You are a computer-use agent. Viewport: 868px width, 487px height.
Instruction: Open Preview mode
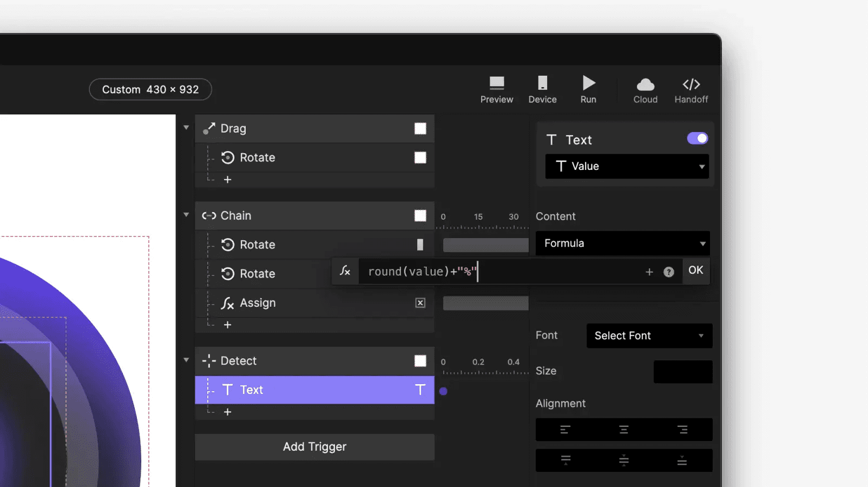coord(496,90)
